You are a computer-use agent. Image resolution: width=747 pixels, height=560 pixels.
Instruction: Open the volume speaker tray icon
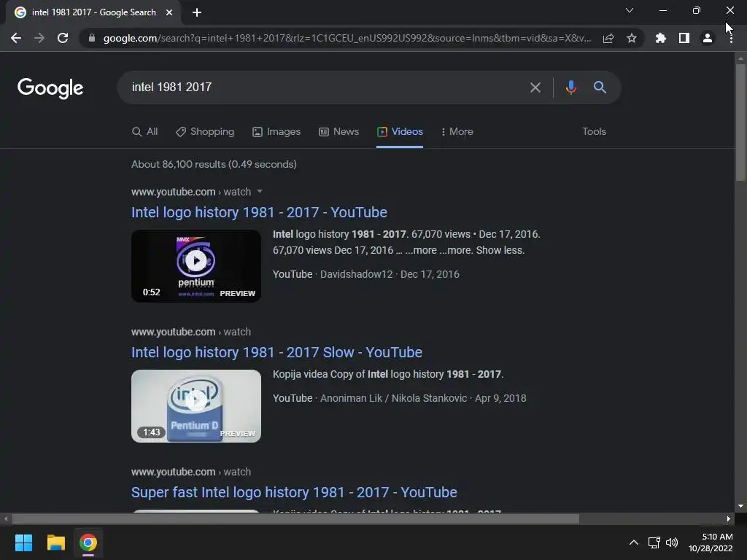coord(672,542)
